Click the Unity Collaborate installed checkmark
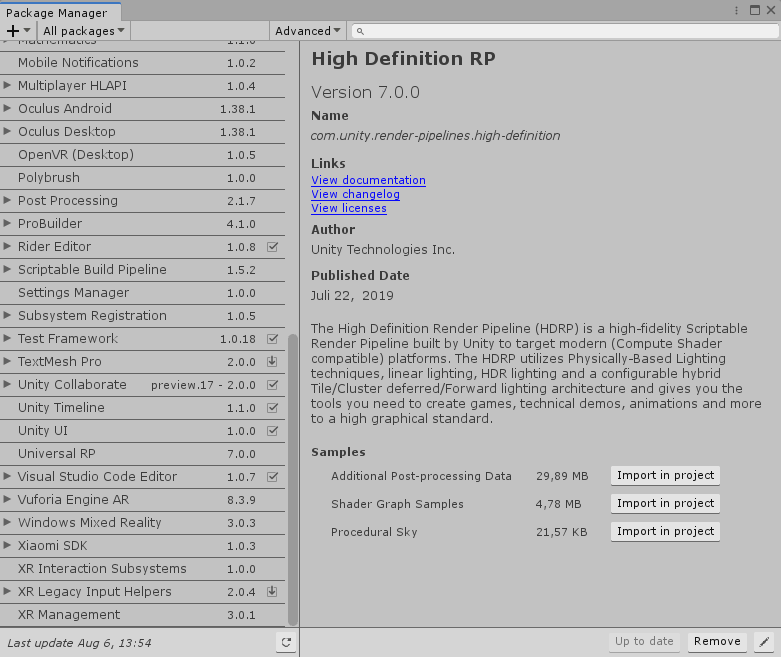This screenshot has height=657, width=781. click(272, 385)
